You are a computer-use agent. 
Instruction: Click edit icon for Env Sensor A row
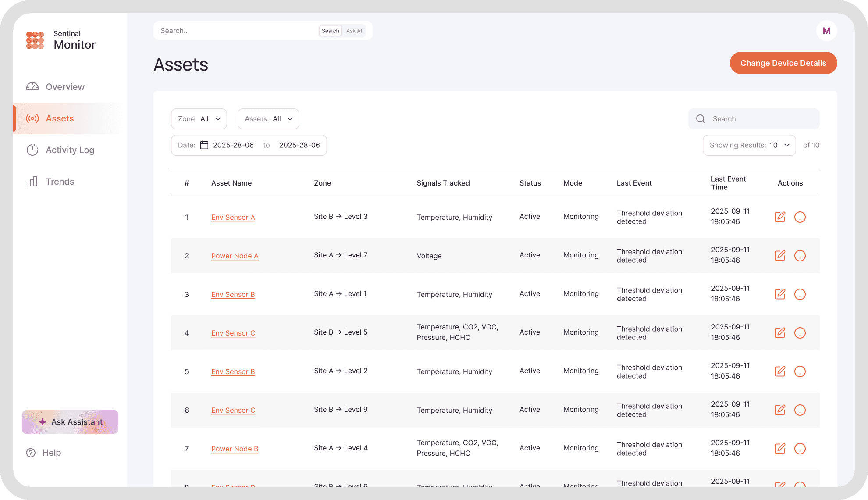coord(780,217)
